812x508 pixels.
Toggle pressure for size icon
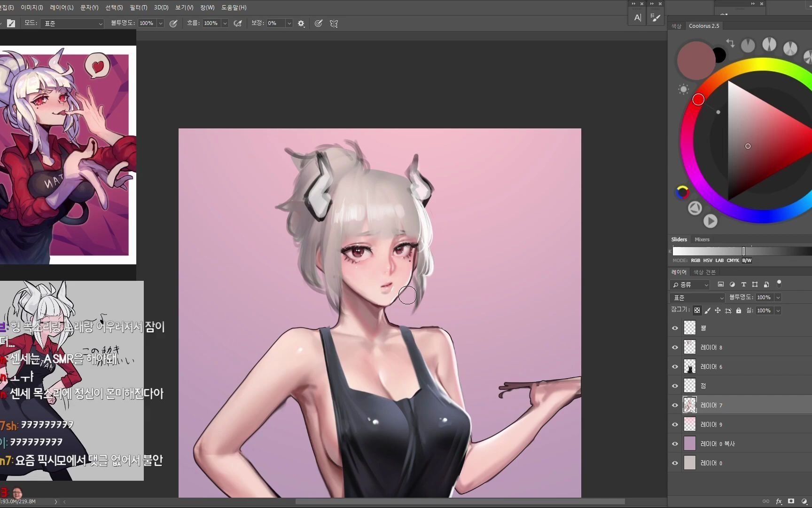[319, 23]
